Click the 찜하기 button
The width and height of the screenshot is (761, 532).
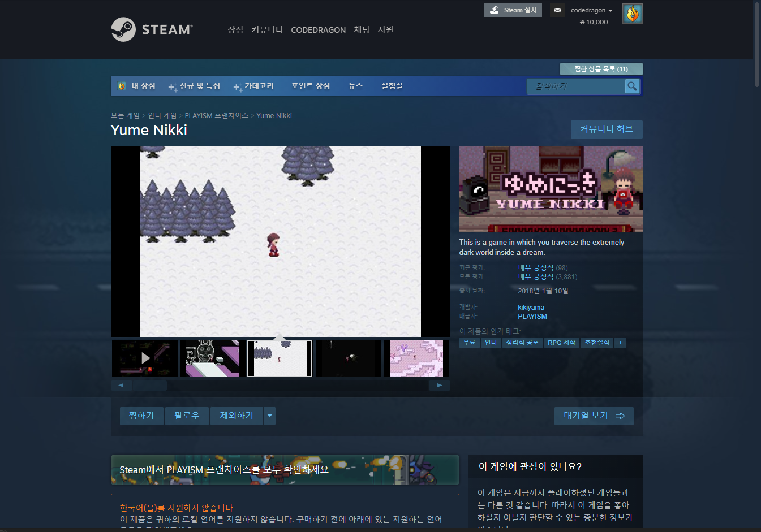(x=141, y=416)
